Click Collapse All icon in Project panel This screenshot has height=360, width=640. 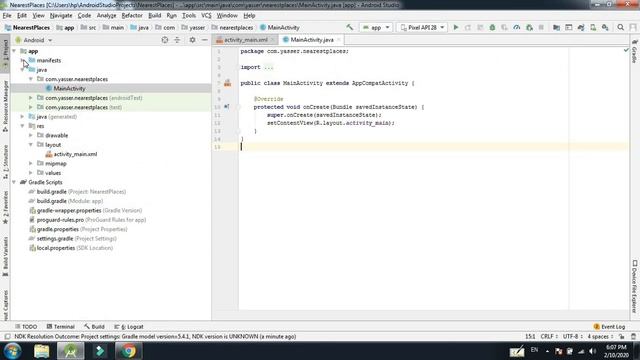click(177, 40)
